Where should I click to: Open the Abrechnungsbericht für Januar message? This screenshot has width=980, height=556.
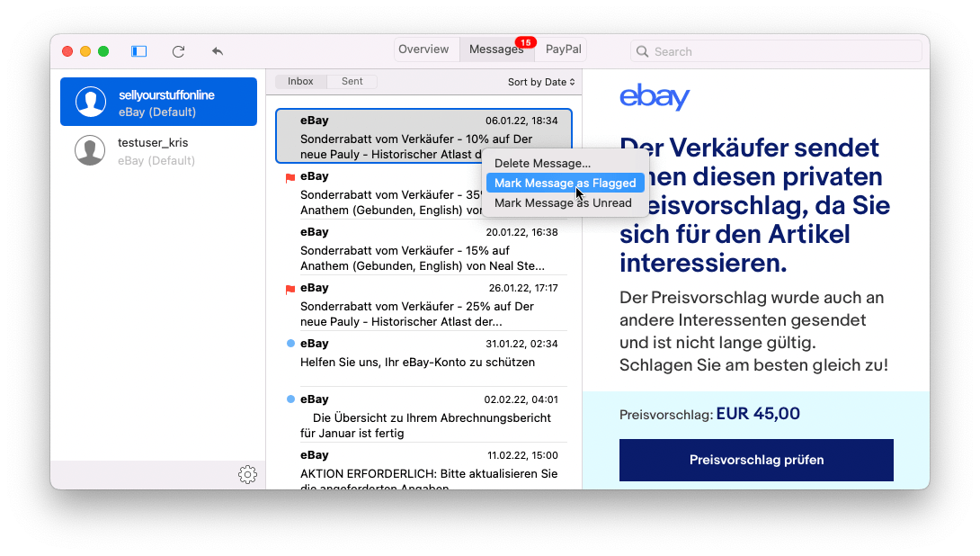pyautogui.click(x=423, y=416)
